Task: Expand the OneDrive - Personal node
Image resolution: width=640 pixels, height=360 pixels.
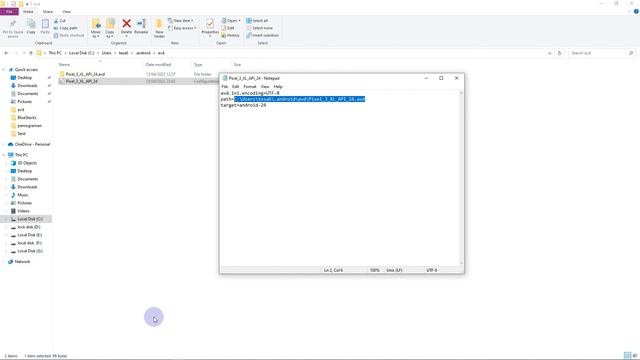Action: pos(4,144)
